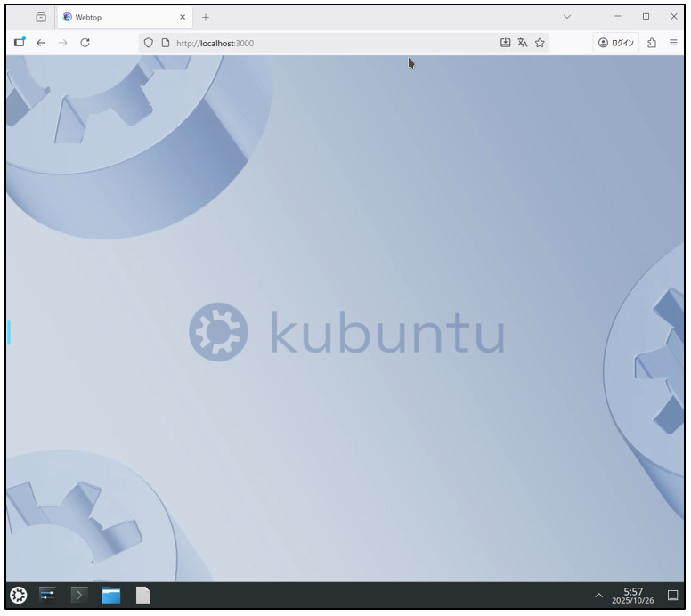Click the taskbar clock showing 5:57

coord(632,596)
